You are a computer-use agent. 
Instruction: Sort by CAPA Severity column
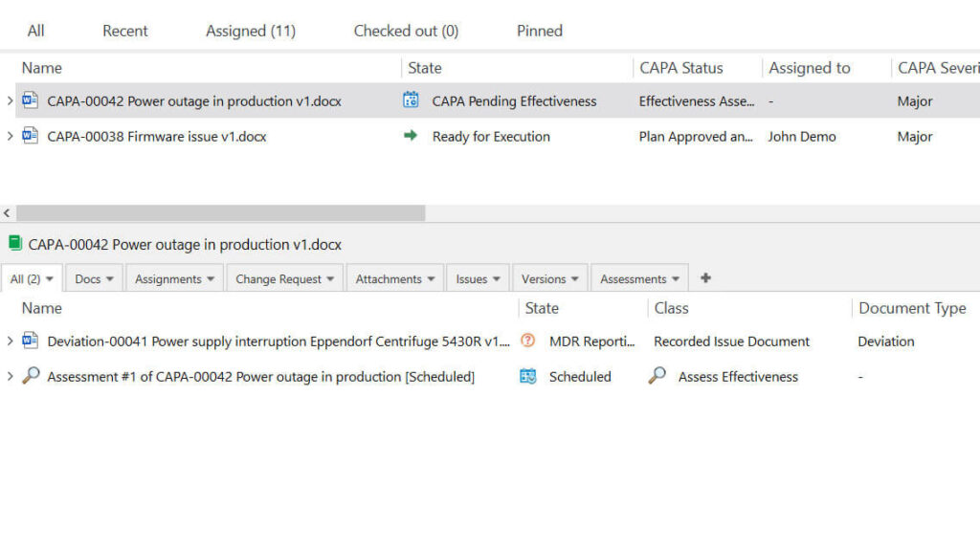tap(939, 68)
